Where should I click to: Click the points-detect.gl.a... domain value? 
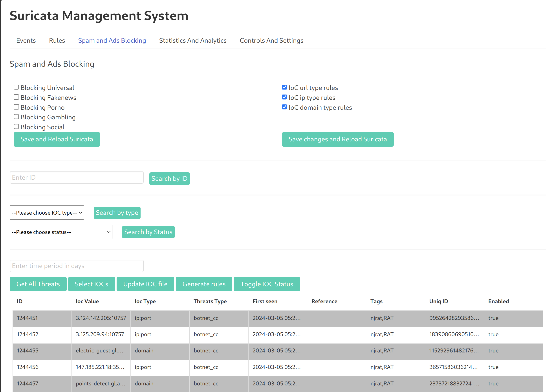101,383
